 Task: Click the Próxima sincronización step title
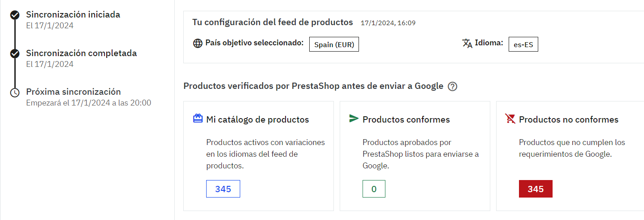[73, 92]
